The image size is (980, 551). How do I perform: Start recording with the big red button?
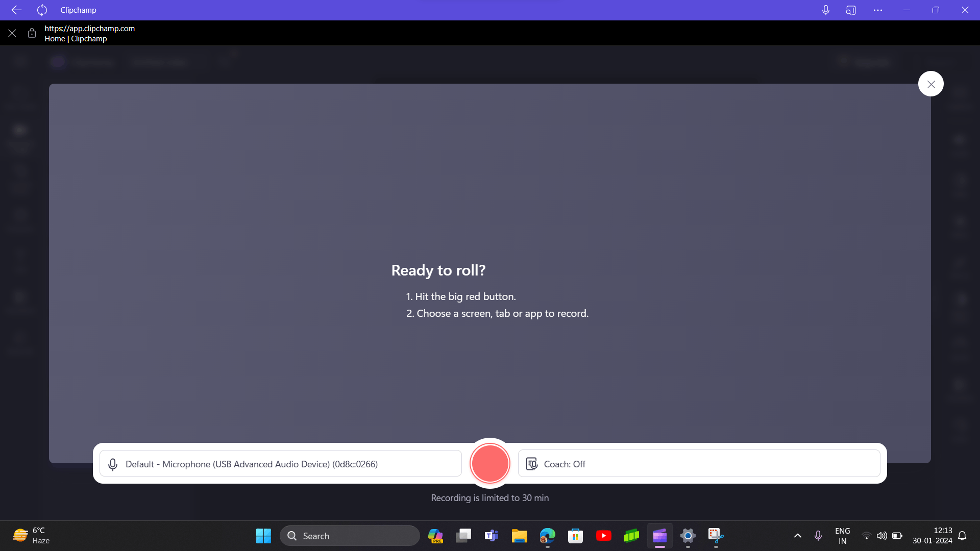click(x=489, y=463)
